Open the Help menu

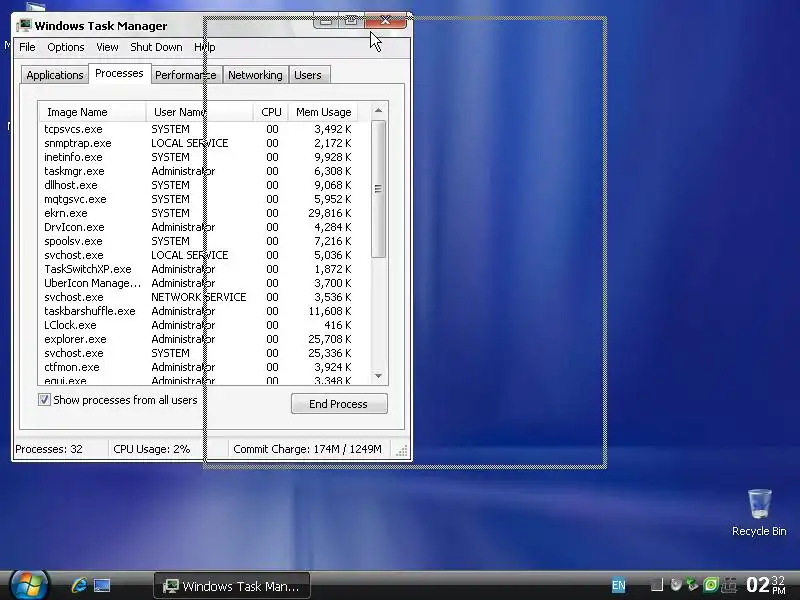click(205, 47)
